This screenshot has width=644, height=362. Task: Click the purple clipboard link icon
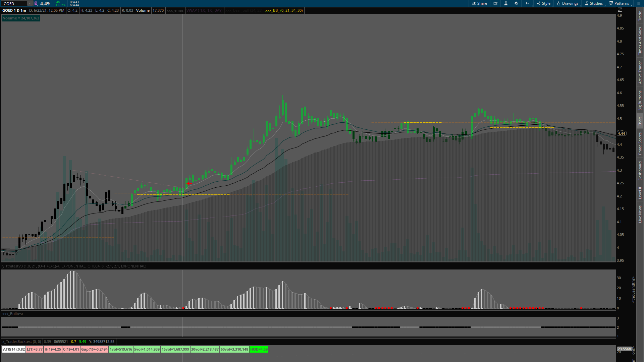(36, 3)
